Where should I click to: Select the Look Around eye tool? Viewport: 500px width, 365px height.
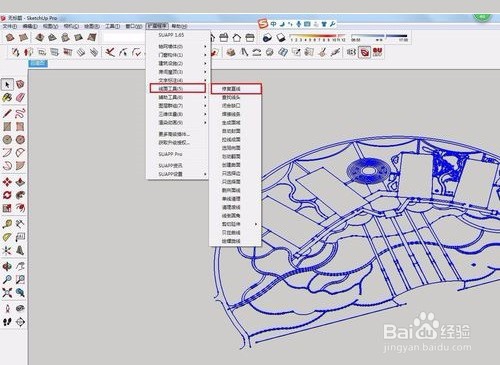[x=20, y=309]
